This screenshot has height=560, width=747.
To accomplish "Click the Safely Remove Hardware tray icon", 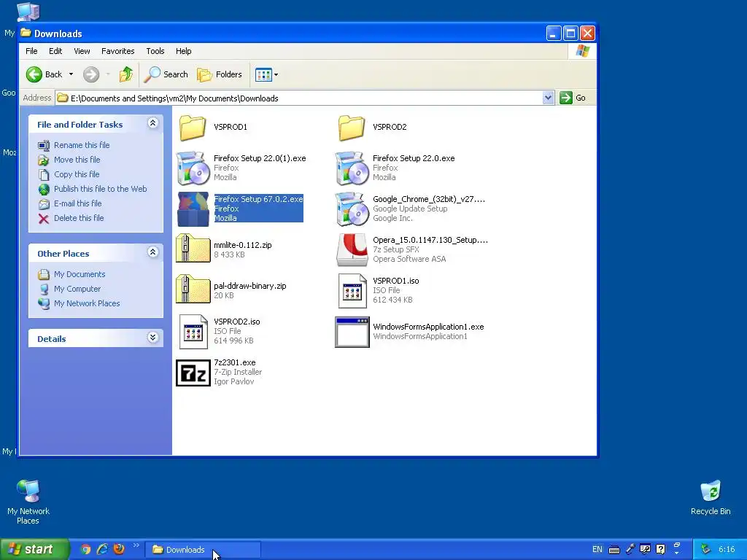I will tap(705, 549).
